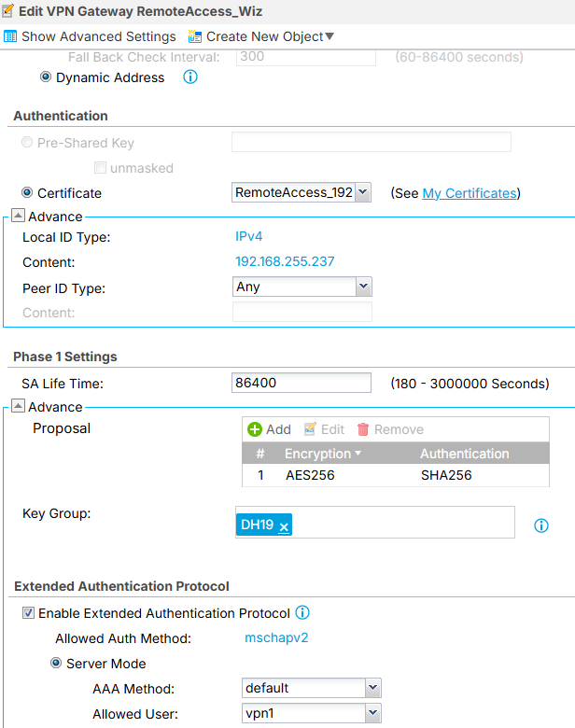
Task: Toggle Enable Extended Authentication Protocol checkbox
Action: (28, 613)
